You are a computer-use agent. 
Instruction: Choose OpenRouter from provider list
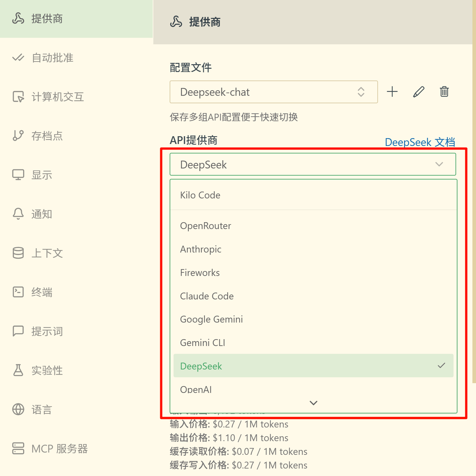pos(314,226)
